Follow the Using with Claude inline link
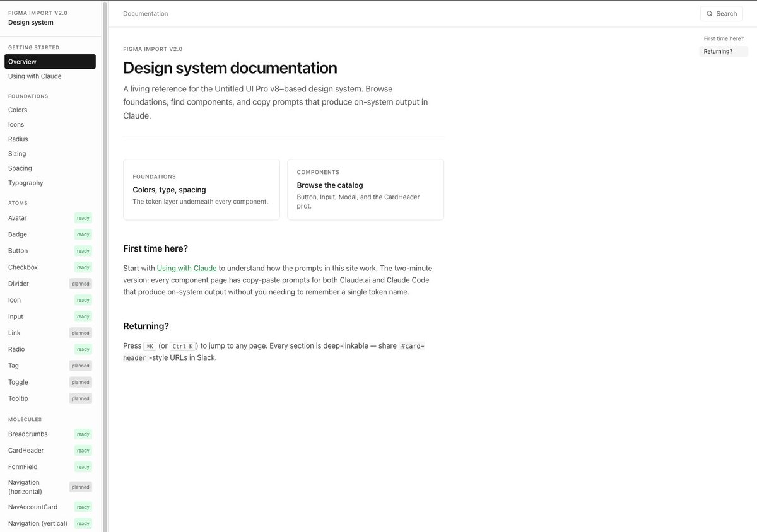Image resolution: width=757 pixels, height=532 pixels. [x=187, y=269]
